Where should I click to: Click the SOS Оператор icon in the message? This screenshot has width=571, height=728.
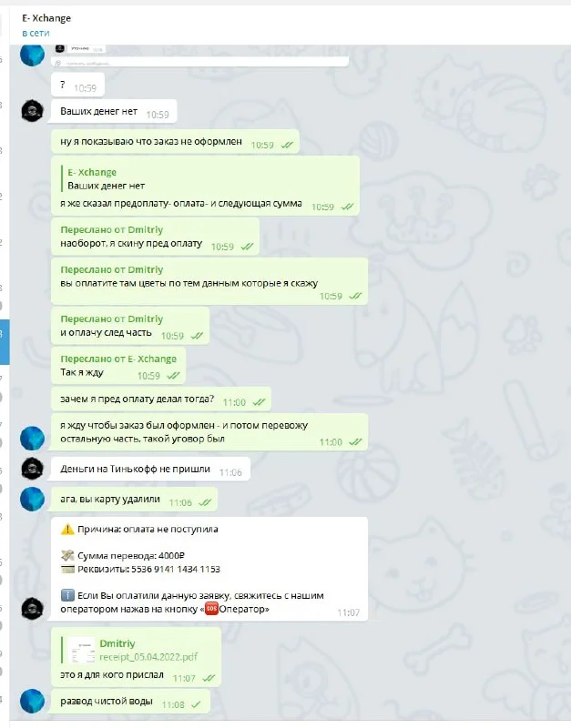[212, 609]
